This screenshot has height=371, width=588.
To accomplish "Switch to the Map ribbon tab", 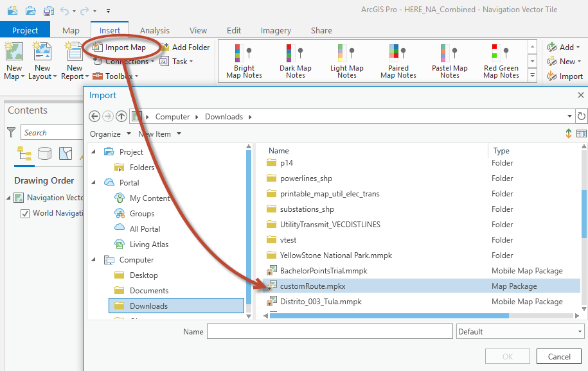I will point(71,30).
